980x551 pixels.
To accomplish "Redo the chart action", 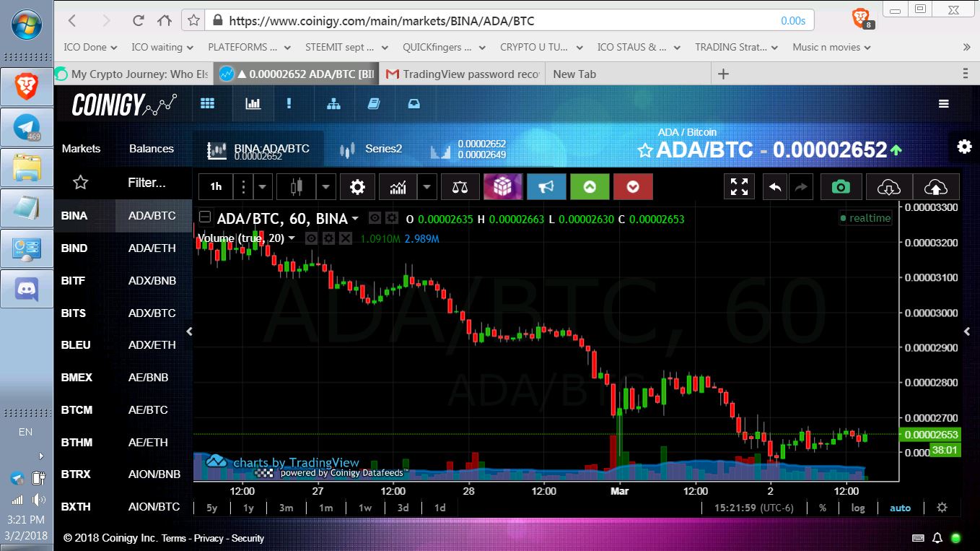I will coord(801,187).
